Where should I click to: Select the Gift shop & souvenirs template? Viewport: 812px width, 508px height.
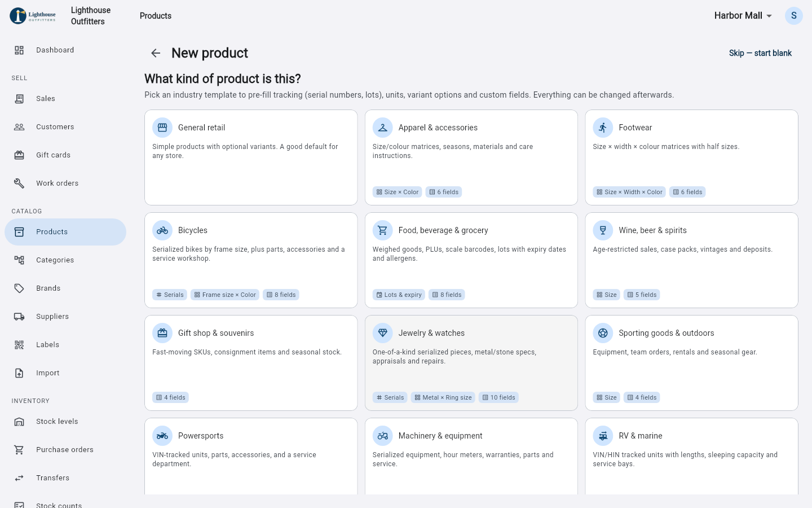point(251,363)
